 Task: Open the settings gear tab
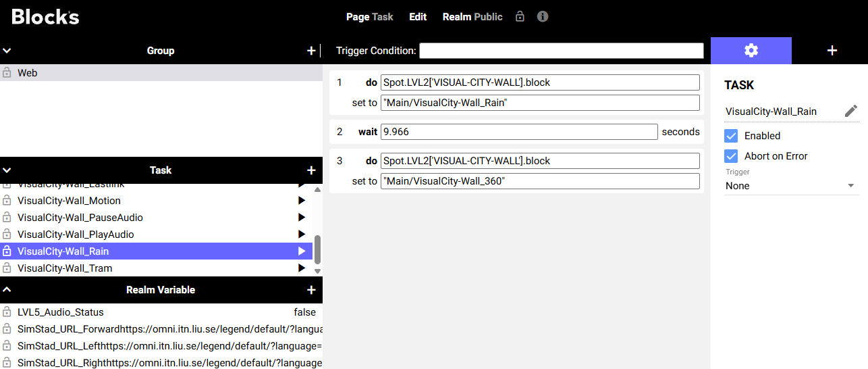(751, 51)
